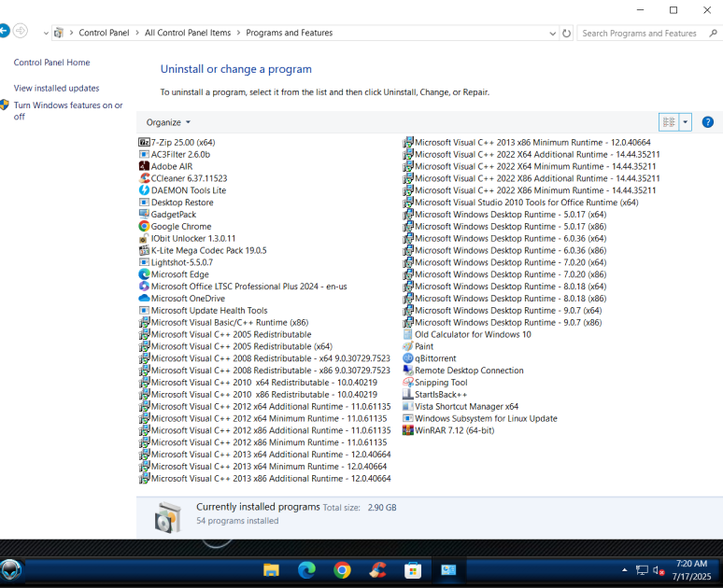
Task: Select the IObit Unlocker icon
Action: click(145, 238)
